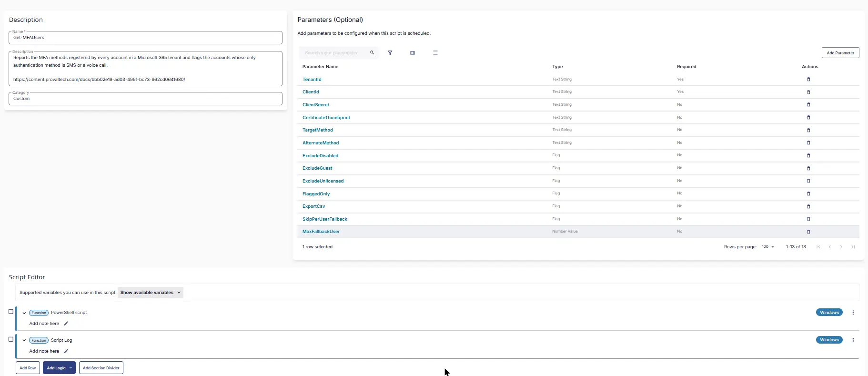Screen dimensions: 868x376
Task: Click the search magnifier icon in Parameters
Action: pyautogui.click(x=372, y=53)
